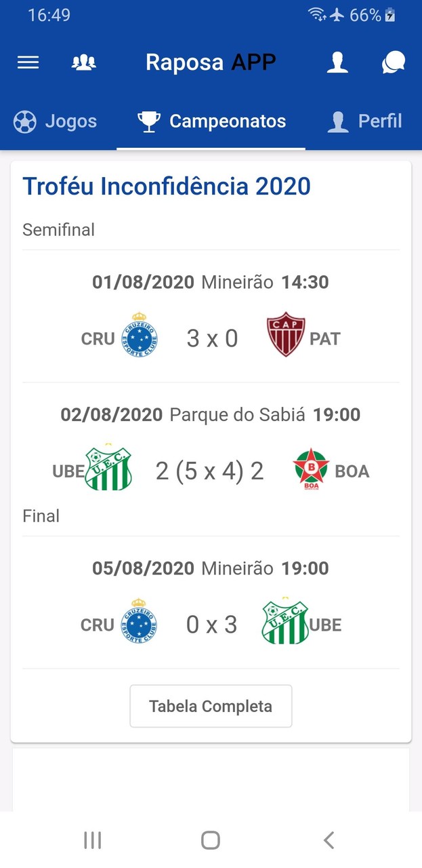Open the Troféu Inconfidência 2020 title

(x=167, y=186)
